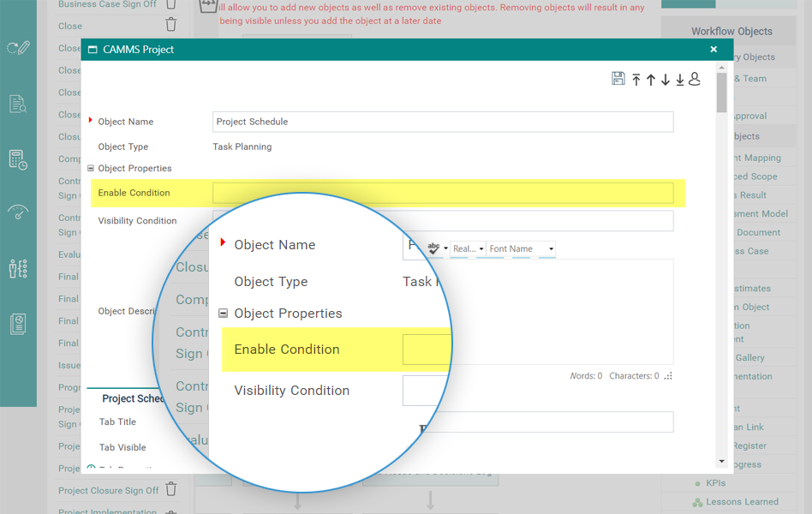Viewport: 812px width, 514px height.
Task: Click the Tab Title label
Action: [x=117, y=421]
